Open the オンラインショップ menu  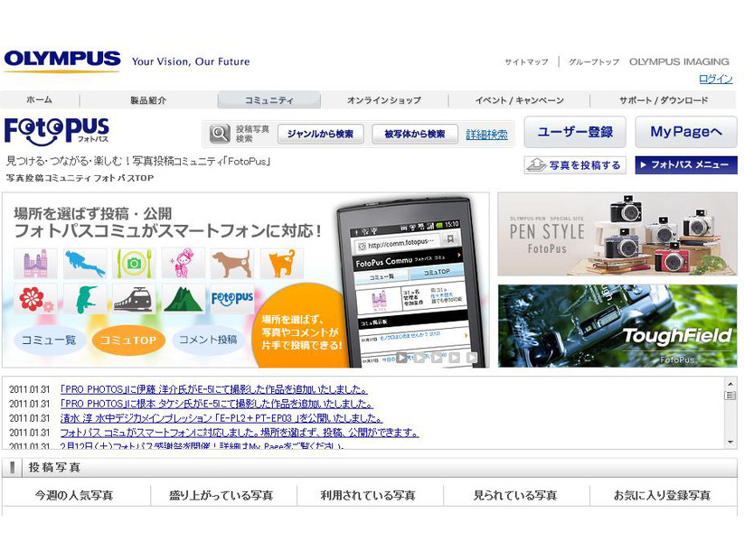point(384,100)
